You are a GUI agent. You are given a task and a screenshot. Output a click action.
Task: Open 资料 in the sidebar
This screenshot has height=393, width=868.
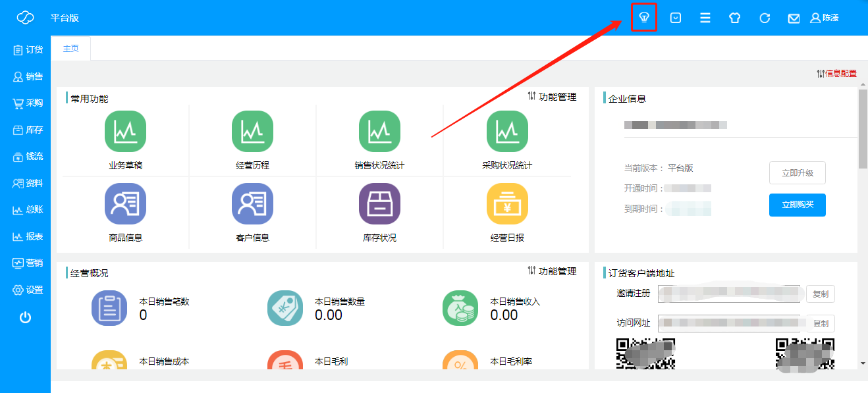(28, 183)
